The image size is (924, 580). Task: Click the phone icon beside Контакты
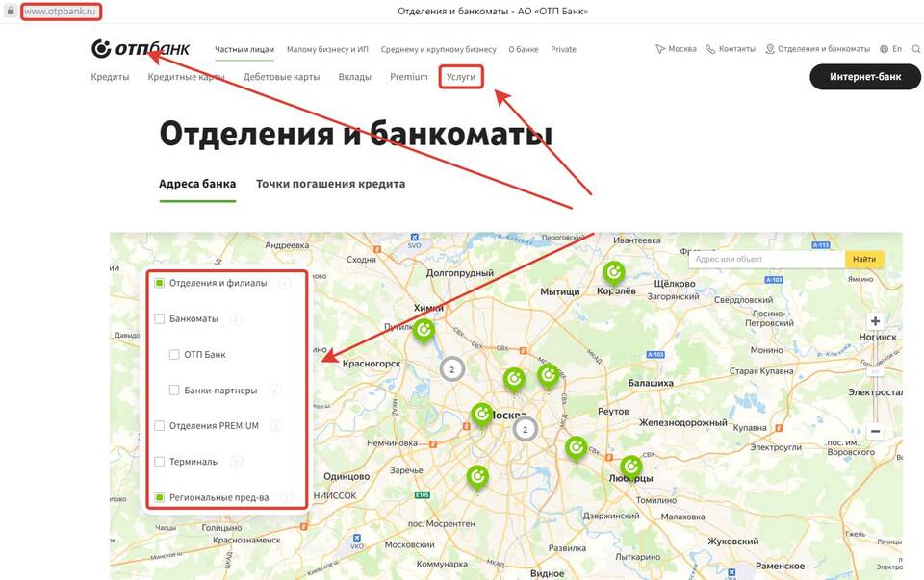[x=710, y=49]
